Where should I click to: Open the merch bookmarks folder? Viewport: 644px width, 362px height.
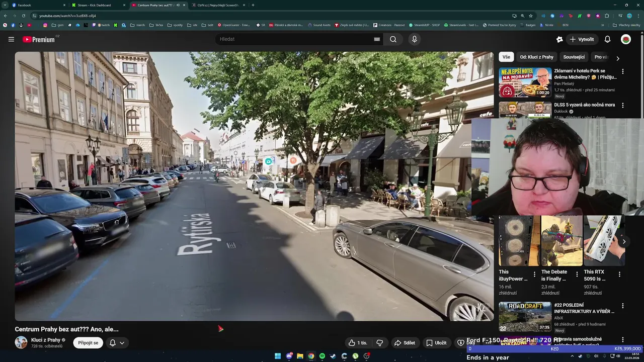point(137,25)
